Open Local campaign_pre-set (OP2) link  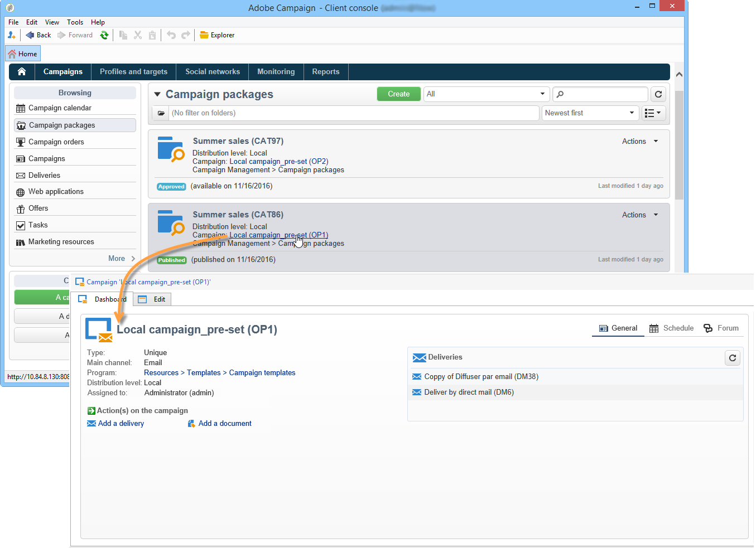click(279, 162)
